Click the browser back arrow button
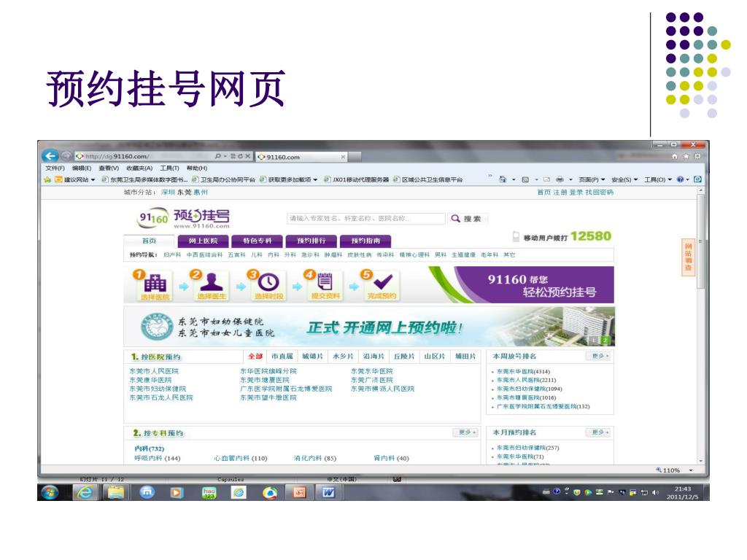This screenshot has width=747, height=560. click(x=50, y=156)
